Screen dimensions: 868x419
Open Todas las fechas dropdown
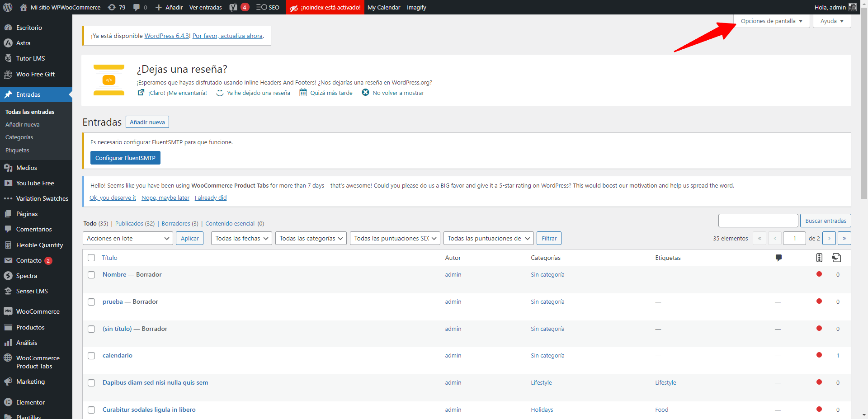coord(241,238)
